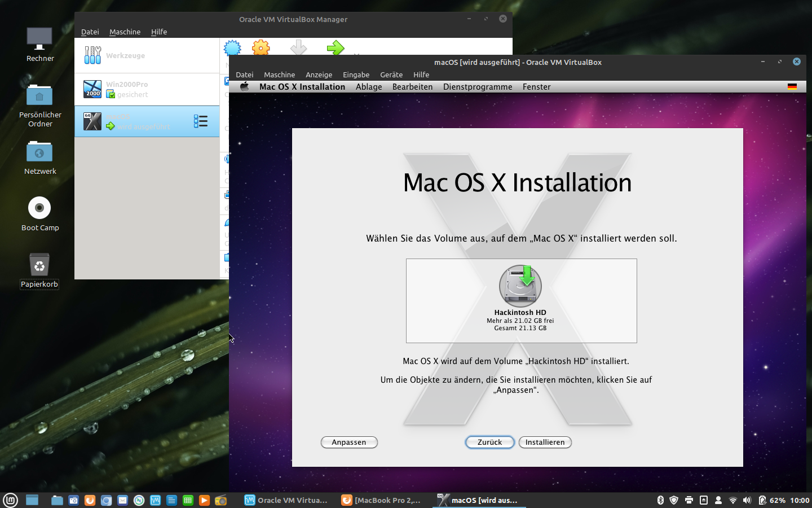The image size is (812, 508).
Task: Open Datei menu in VirtualBox Manager
Action: [x=90, y=32]
